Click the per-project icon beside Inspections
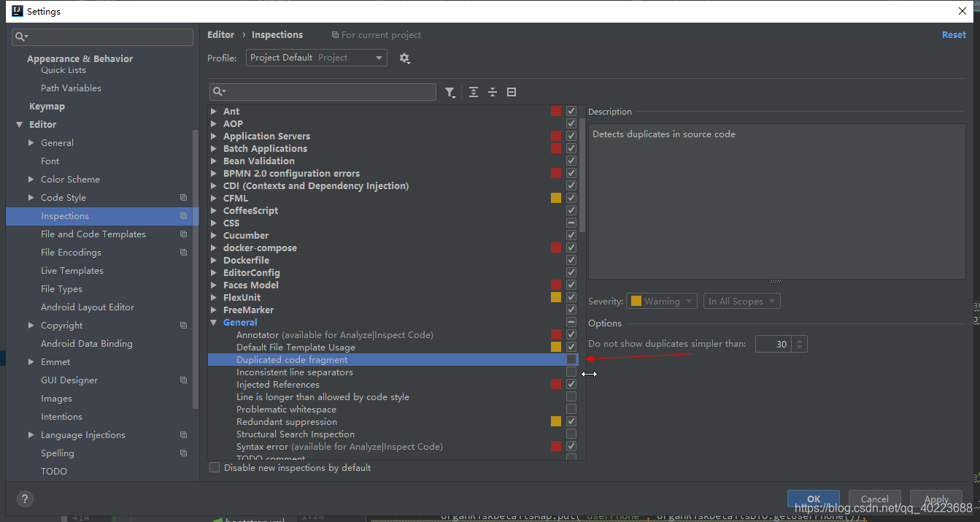This screenshot has width=980, height=522. click(184, 216)
